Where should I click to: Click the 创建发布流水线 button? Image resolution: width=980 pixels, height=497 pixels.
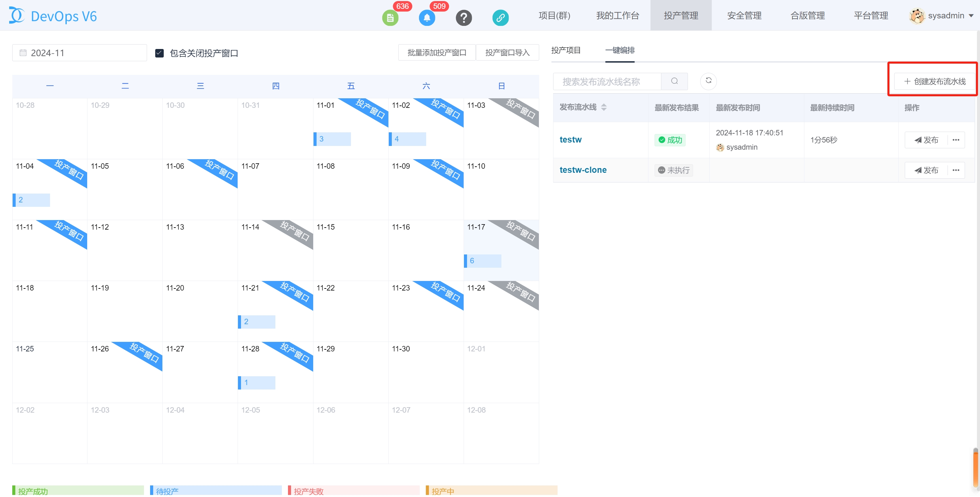pos(934,81)
